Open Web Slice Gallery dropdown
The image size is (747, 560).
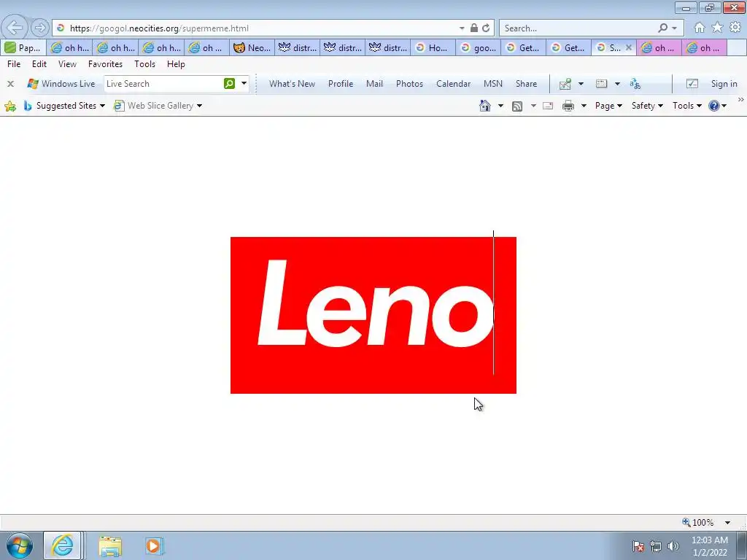[x=199, y=106]
